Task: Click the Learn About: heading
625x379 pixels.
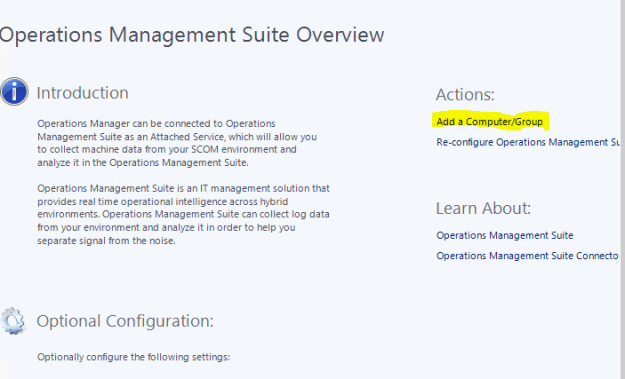Action: pos(483,208)
